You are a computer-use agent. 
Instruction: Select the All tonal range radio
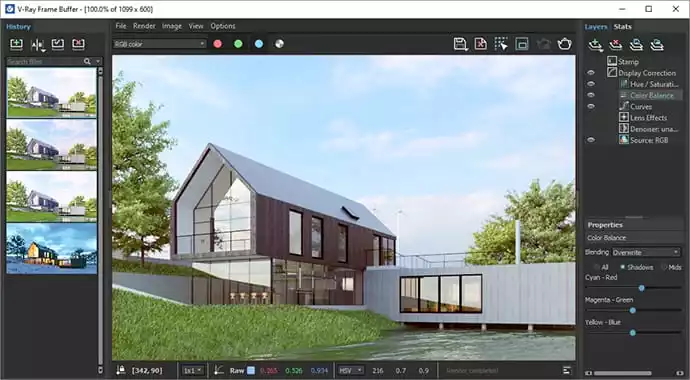pos(601,267)
